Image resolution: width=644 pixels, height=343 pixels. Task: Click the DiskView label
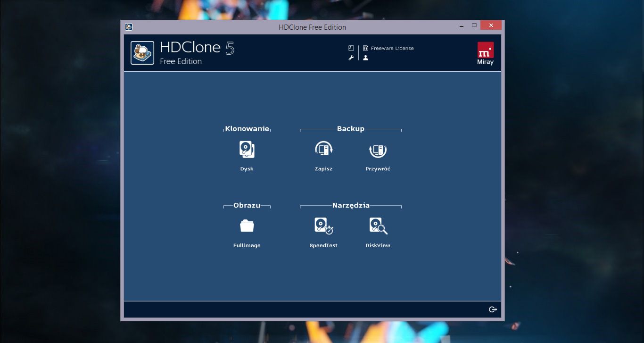[378, 245]
